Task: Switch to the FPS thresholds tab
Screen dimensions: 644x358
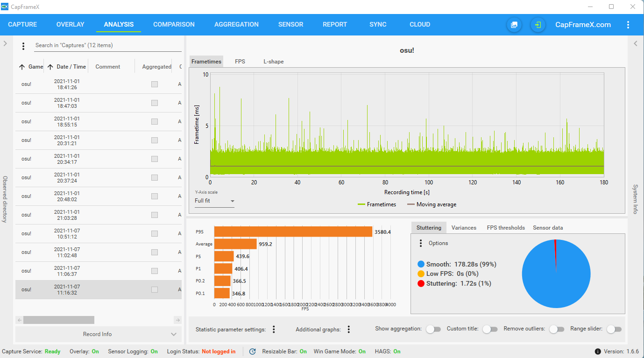Action: 506,228
